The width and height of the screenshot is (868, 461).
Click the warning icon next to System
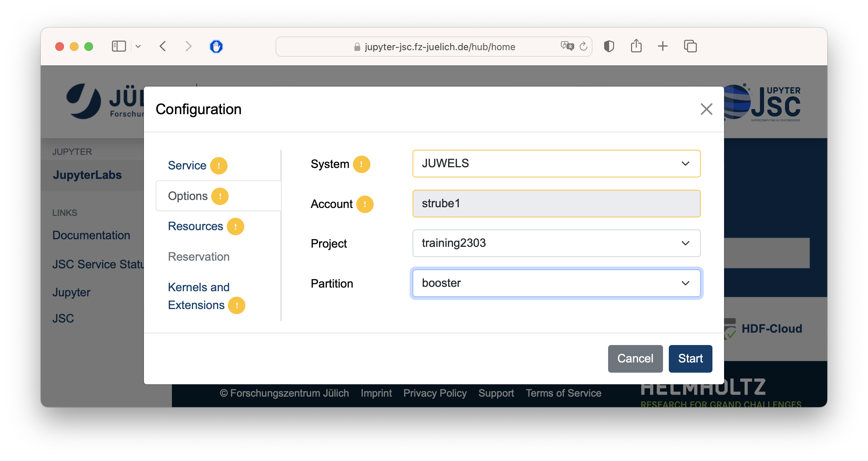[x=361, y=164]
